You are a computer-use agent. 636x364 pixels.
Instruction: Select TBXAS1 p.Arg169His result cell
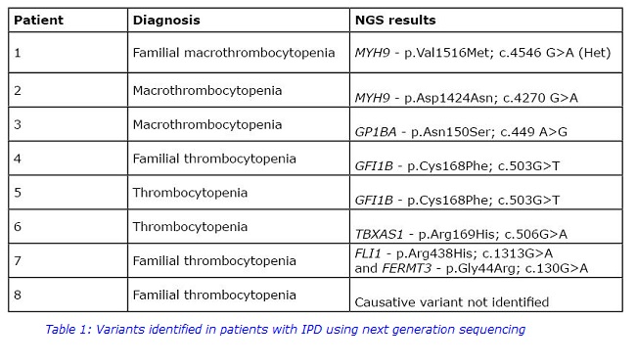click(x=486, y=226)
